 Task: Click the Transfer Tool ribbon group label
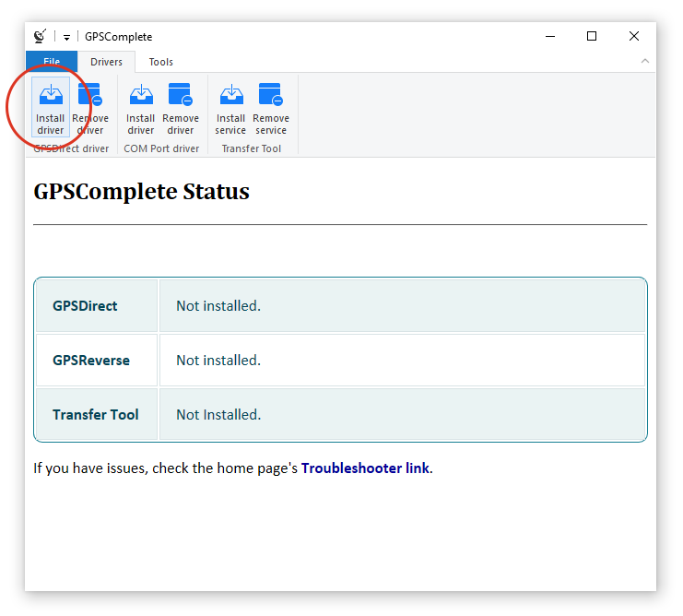[252, 148]
